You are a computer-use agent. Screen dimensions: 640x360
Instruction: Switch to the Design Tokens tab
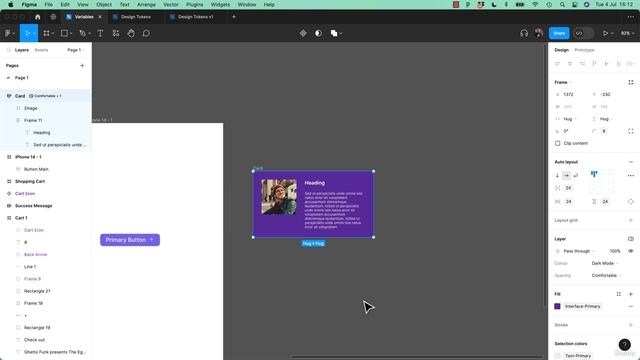coord(136,17)
